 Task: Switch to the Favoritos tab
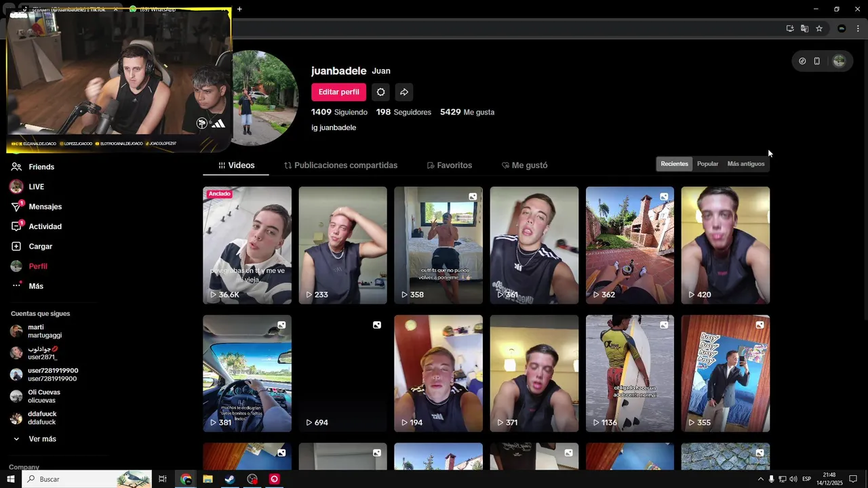pyautogui.click(x=449, y=165)
